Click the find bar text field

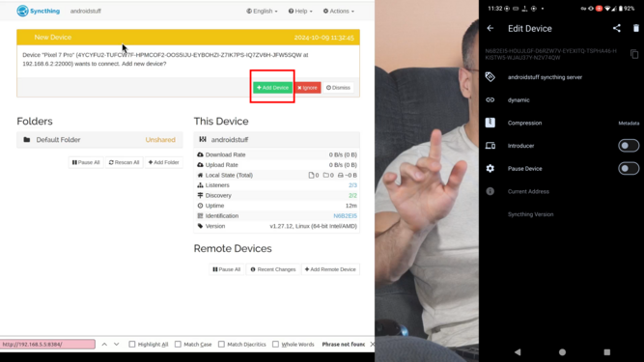click(x=47, y=344)
